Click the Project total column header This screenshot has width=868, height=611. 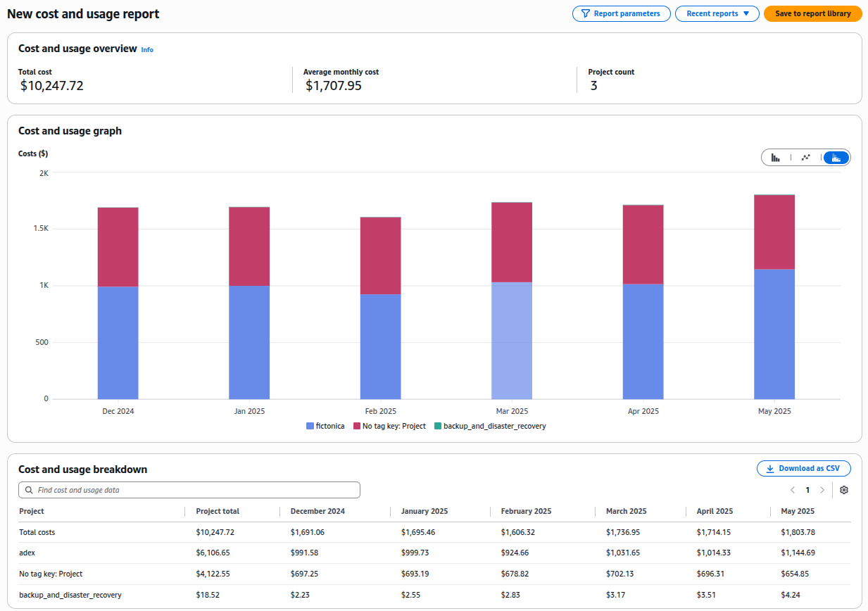coord(218,511)
